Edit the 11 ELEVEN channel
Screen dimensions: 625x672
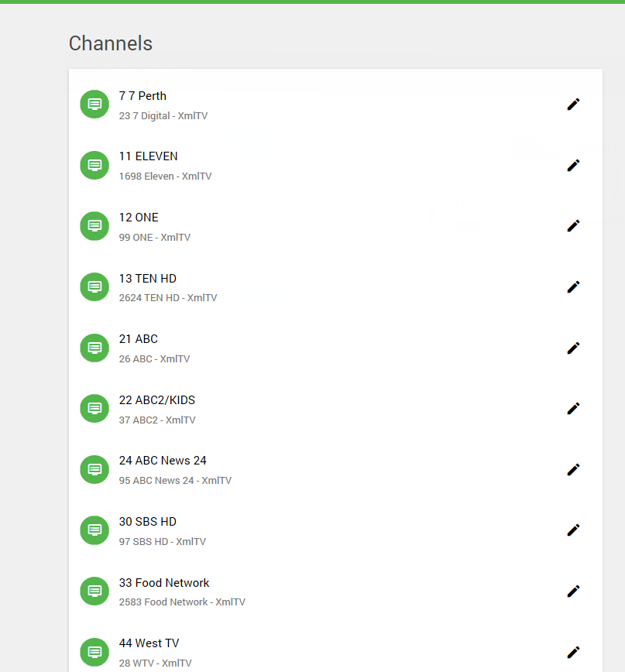(573, 165)
